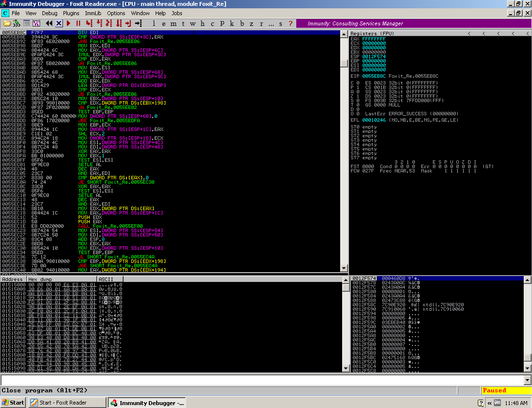Click the hex dump pane scroll down arrow
The image size is (532, 408).
[346, 368]
